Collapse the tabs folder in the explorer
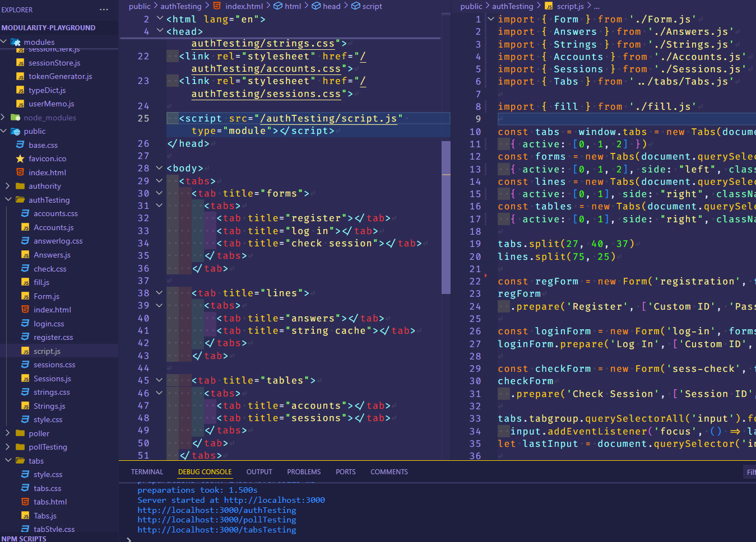The image size is (756, 542). (x=8, y=461)
